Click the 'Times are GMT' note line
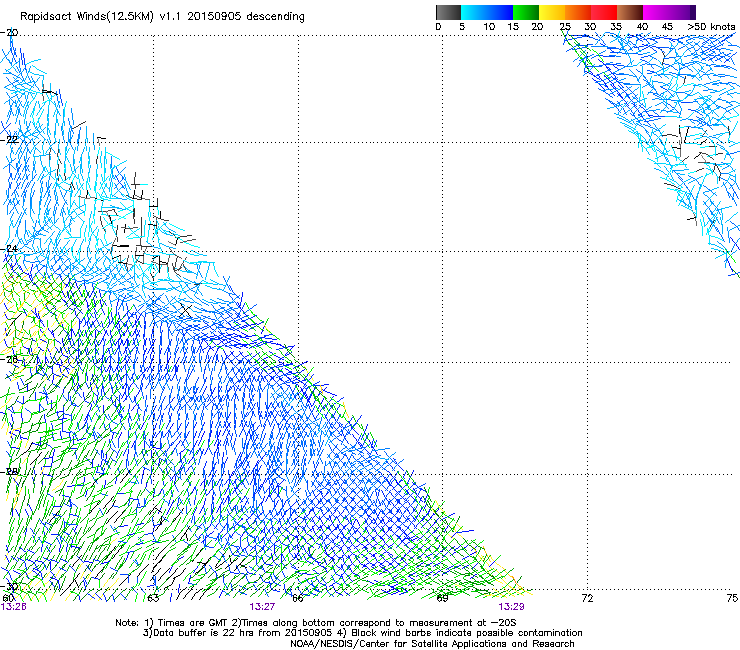Screen dimensions: 740x650 tap(316, 623)
